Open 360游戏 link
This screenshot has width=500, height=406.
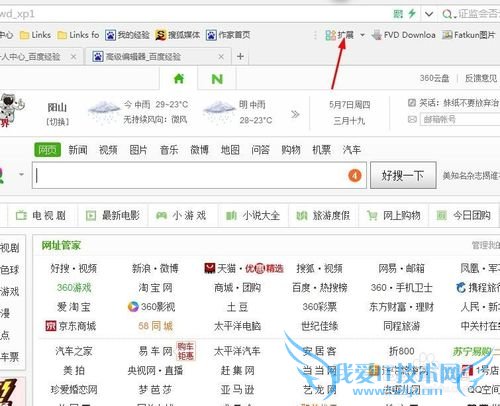pos(74,287)
